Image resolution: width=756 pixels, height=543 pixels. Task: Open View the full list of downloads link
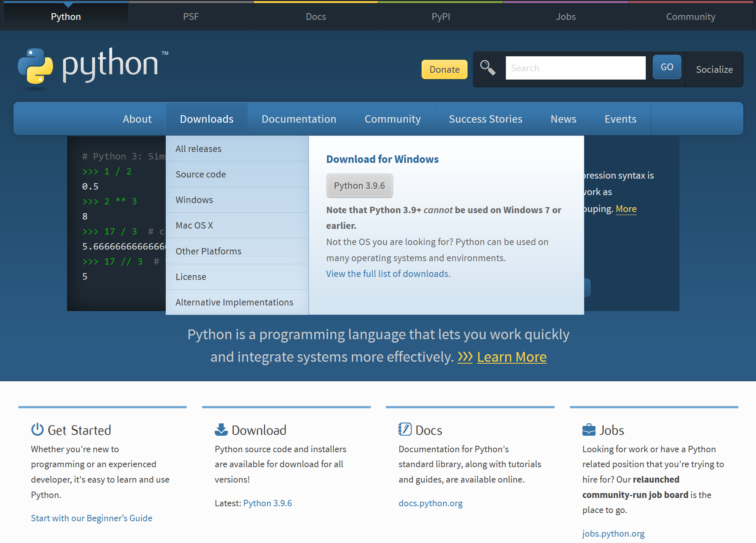pyautogui.click(x=388, y=274)
